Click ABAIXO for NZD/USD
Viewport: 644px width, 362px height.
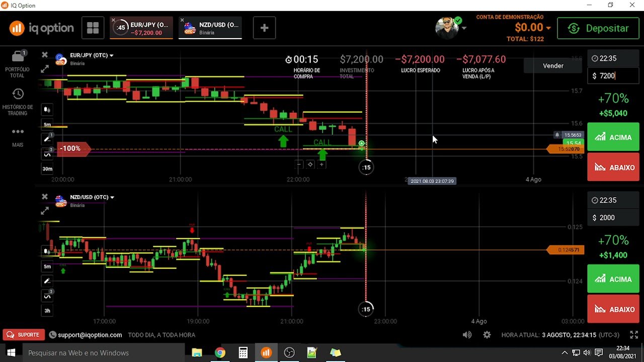tap(613, 309)
